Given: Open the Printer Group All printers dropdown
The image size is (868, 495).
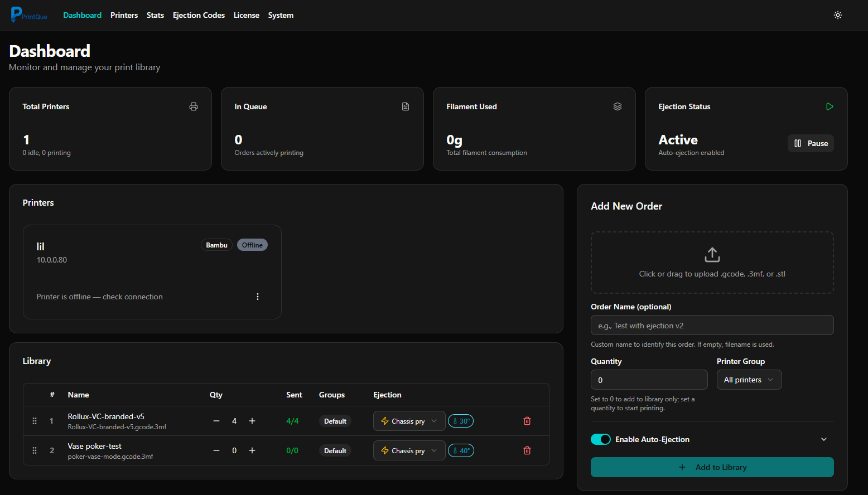Looking at the screenshot, I should point(749,380).
